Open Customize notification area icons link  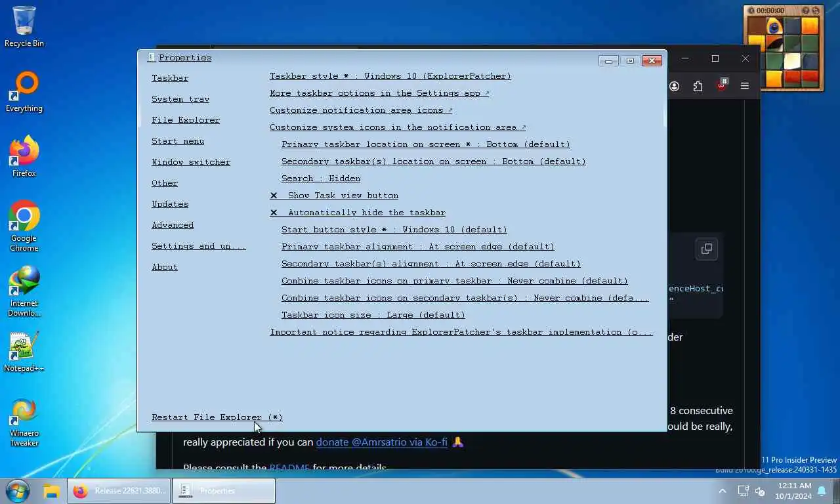(361, 110)
